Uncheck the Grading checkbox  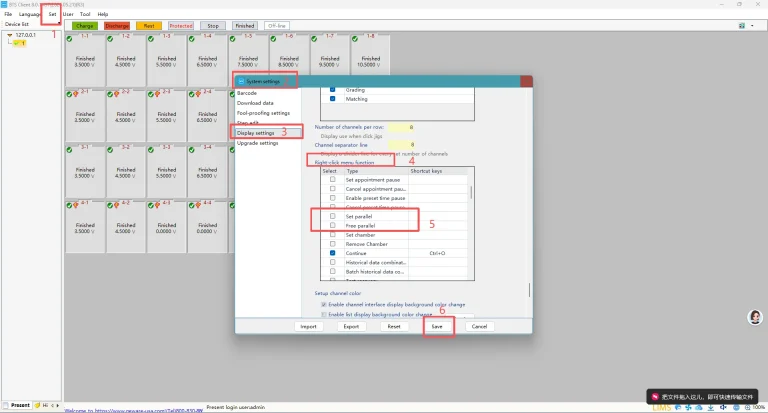point(333,90)
